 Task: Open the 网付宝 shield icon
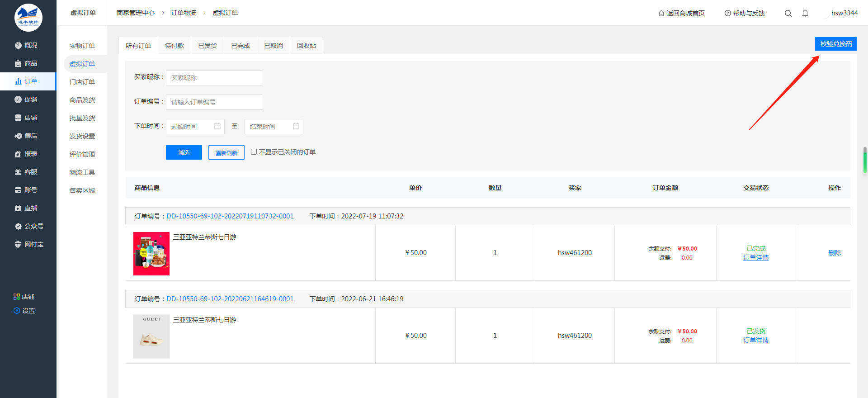[18, 244]
